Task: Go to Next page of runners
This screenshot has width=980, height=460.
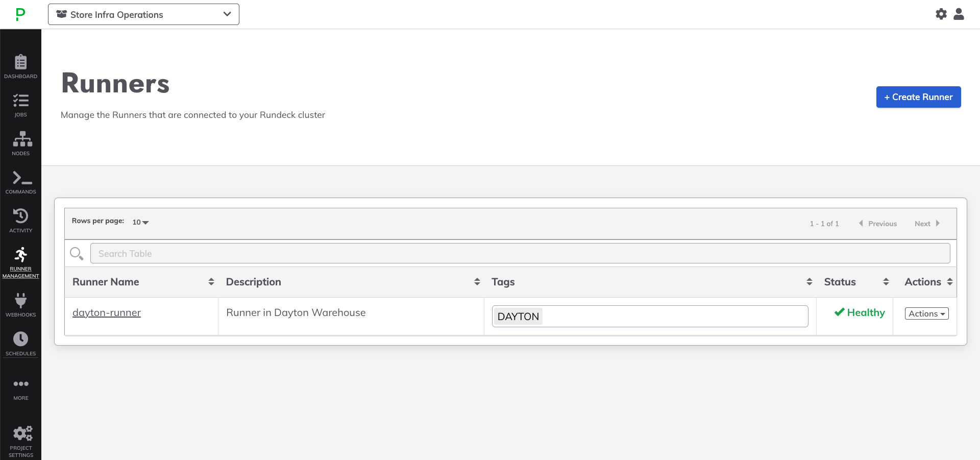Action: [x=927, y=224]
